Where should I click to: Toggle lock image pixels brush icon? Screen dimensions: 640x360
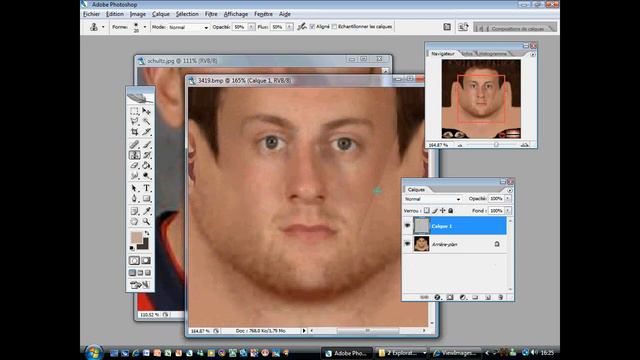coord(435,211)
